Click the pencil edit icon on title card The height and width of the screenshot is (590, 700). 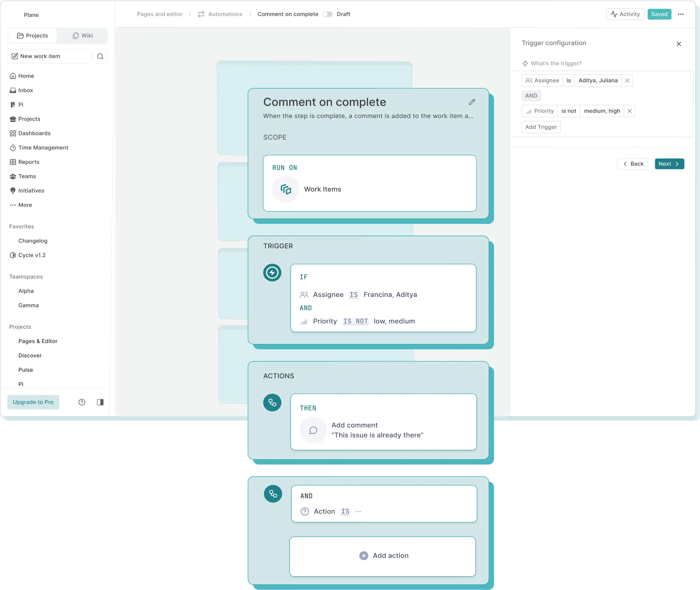472,102
